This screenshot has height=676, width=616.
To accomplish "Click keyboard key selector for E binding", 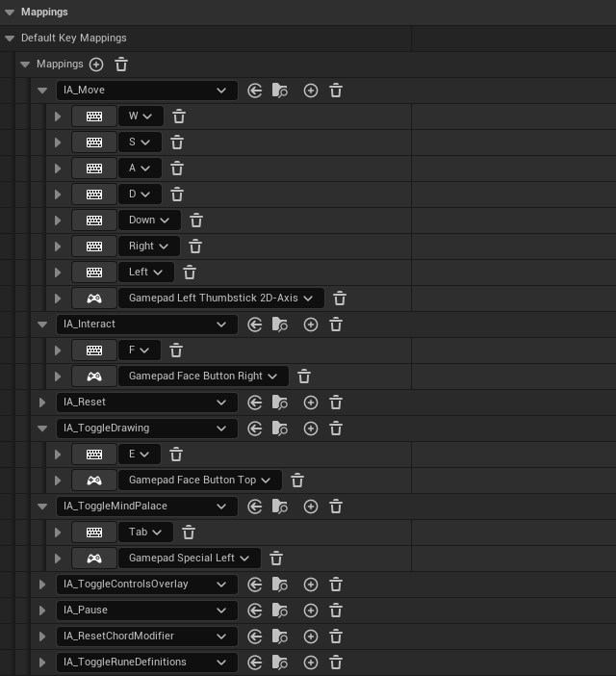I will [x=94, y=455].
